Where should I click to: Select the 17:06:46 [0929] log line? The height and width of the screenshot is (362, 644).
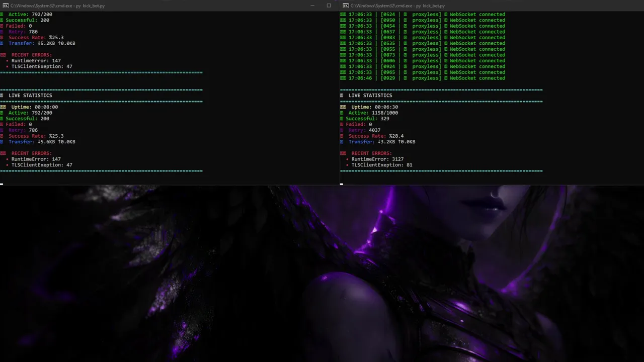pyautogui.click(x=423, y=78)
